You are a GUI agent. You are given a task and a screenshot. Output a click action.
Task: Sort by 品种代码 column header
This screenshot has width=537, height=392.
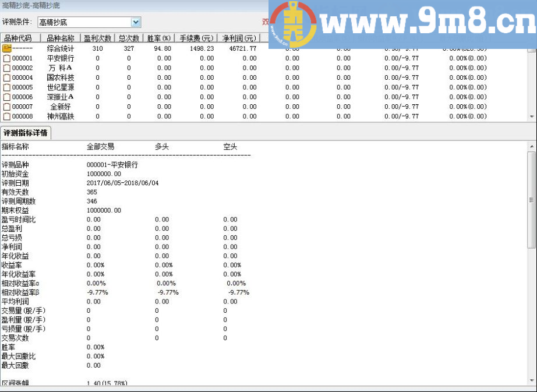point(20,38)
